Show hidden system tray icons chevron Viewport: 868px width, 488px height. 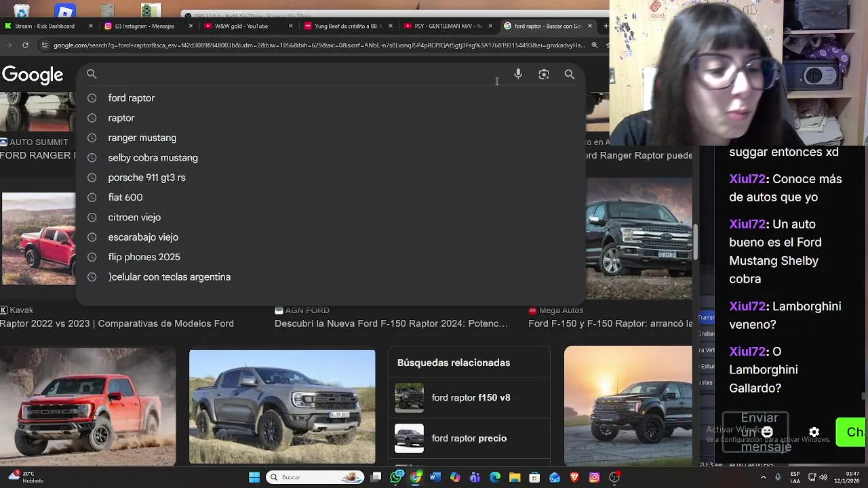point(764,477)
